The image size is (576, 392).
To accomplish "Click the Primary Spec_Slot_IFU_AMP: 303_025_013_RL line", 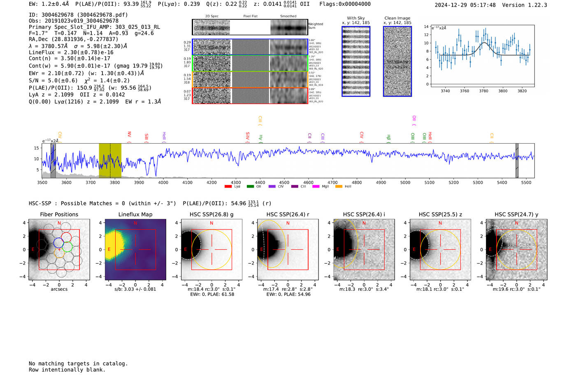I will (95, 27).
